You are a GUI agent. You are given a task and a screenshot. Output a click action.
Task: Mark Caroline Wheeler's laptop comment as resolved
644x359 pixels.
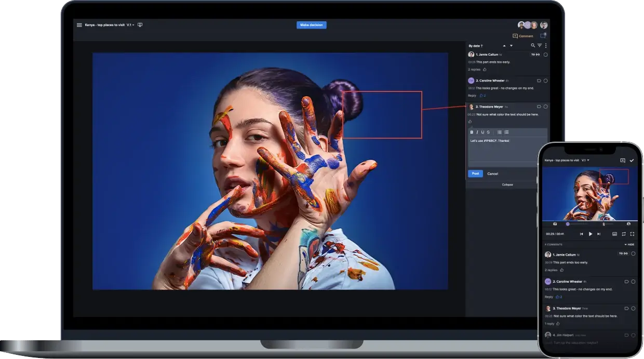[545, 81]
